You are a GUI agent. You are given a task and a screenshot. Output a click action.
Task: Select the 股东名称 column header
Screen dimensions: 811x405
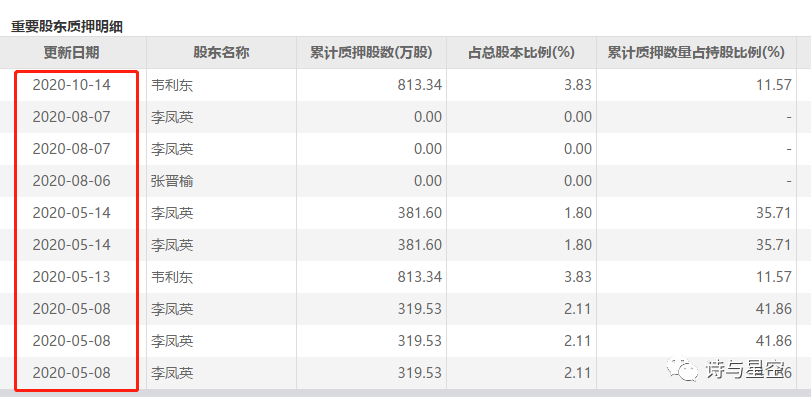click(221, 53)
